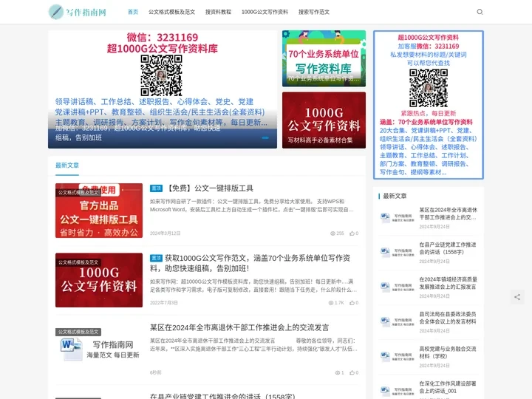Open sidebar link 在县产业链党建工作推进会的讲话（1558字）
Image resolution: width=532 pixels, height=399 pixels.
pyautogui.click(x=448, y=248)
